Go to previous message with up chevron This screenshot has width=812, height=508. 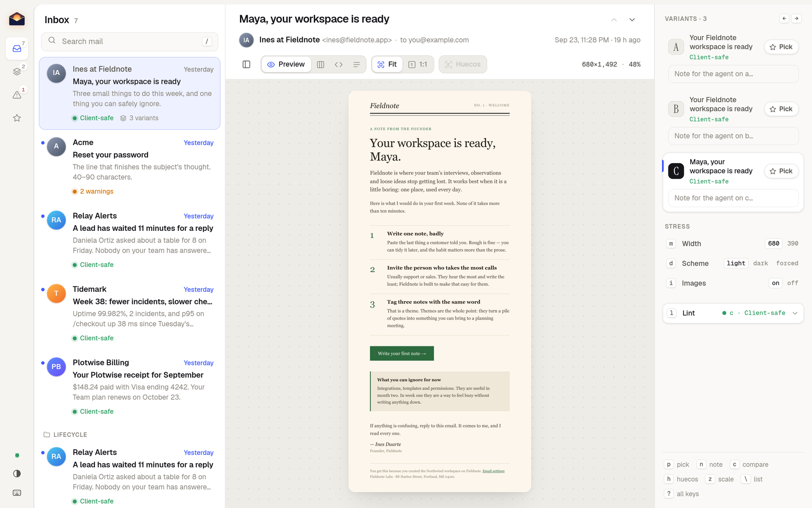[614, 19]
